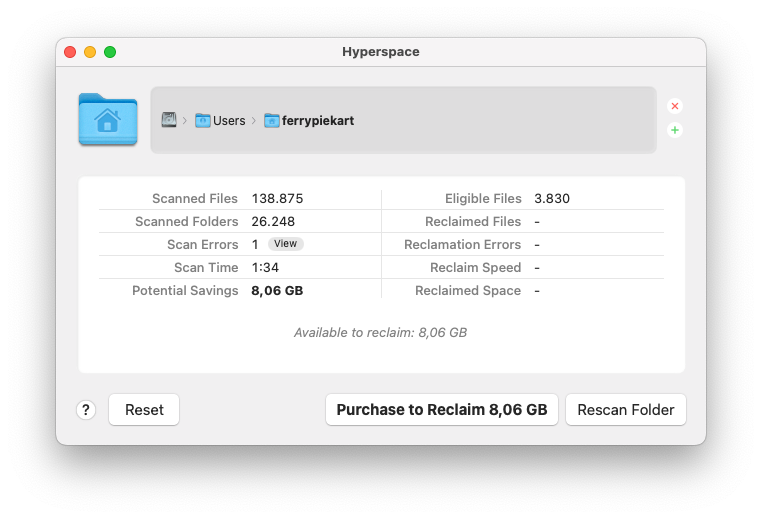
Task: Close the Hyperspace window
Action: point(70,52)
